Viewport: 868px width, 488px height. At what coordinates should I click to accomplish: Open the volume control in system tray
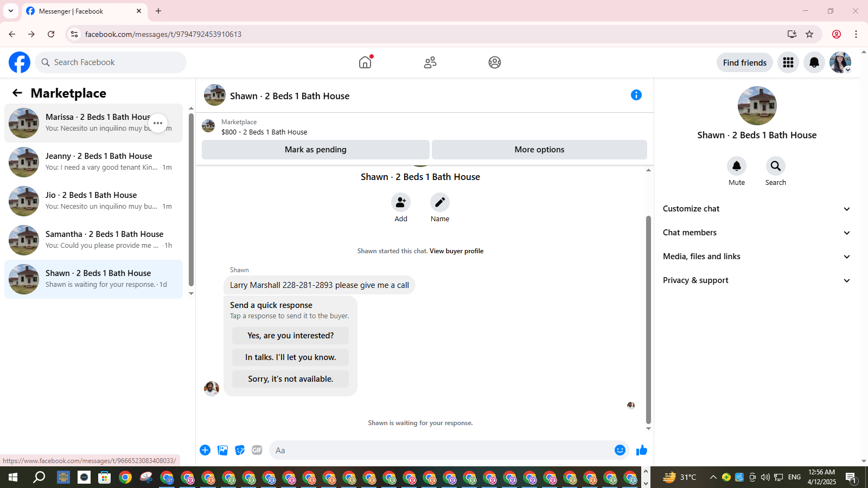765,477
